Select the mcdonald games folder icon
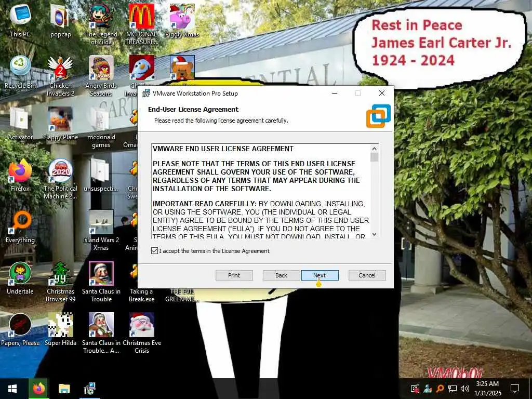 point(101,127)
